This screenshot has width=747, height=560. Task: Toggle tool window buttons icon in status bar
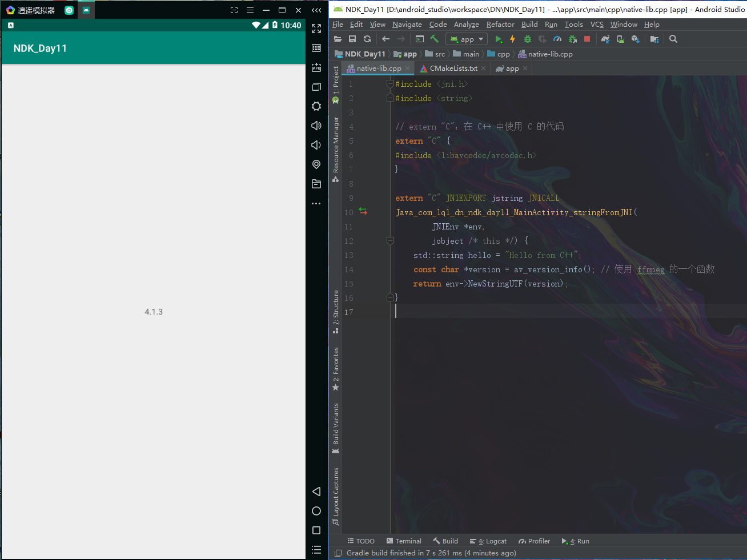pos(338,553)
